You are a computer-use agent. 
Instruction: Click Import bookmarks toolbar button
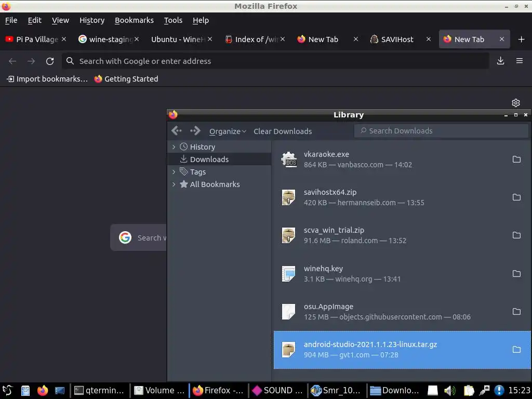coord(47,79)
